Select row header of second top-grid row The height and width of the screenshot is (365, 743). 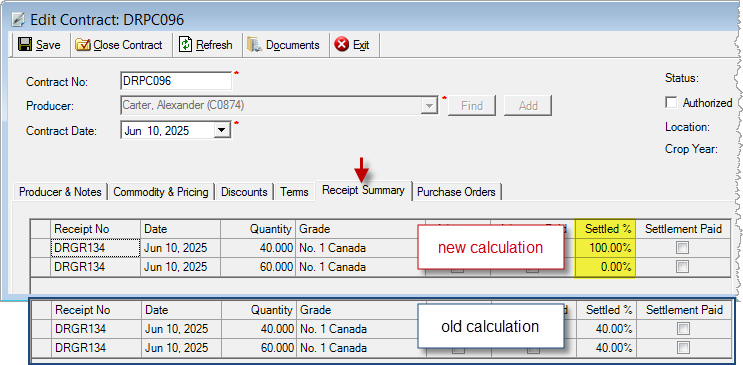tap(40, 267)
